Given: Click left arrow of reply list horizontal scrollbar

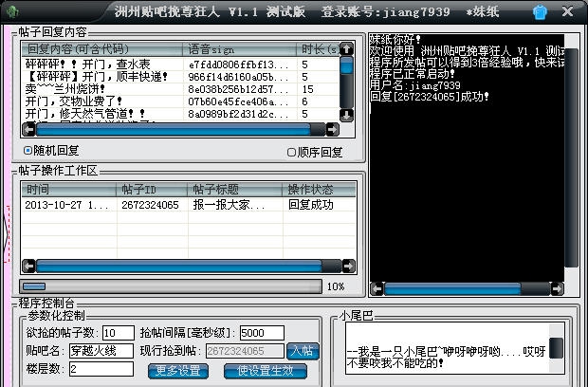Looking at the screenshot, I should [28, 129].
